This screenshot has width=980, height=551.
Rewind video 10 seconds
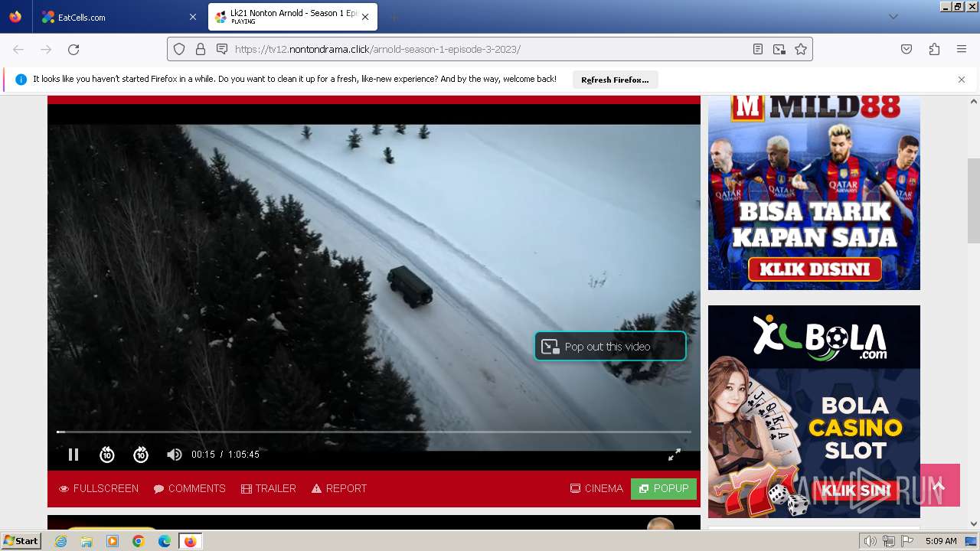pyautogui.click(x=107, y=455)
